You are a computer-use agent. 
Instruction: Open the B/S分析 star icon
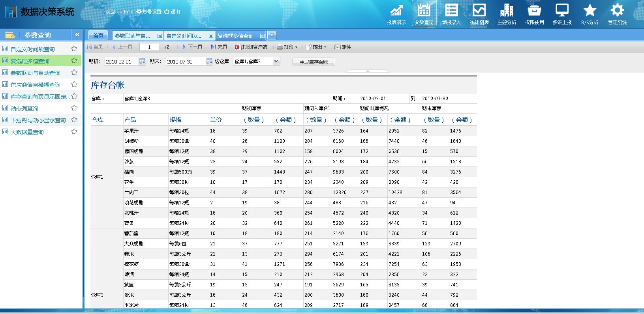[x=590, y=14]
